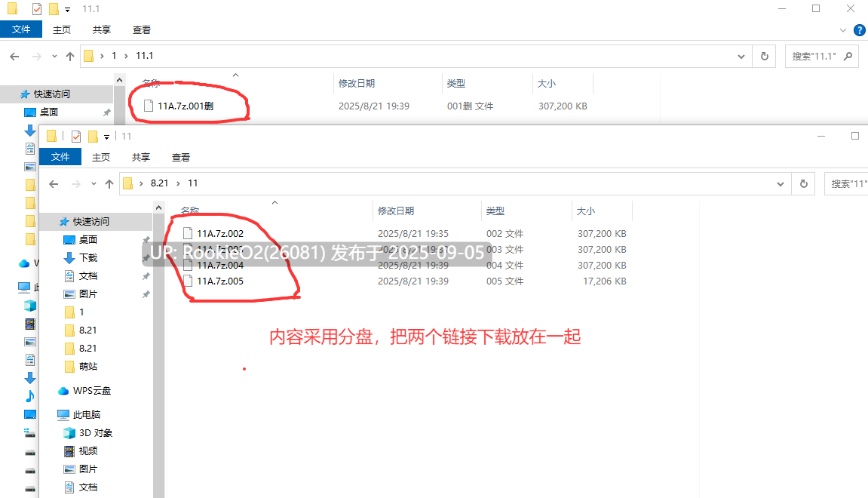This screenshot has height=498, width=868.
Task: Open 下载 in the 11 window sidebar
Action: click(x=88, y=257)
